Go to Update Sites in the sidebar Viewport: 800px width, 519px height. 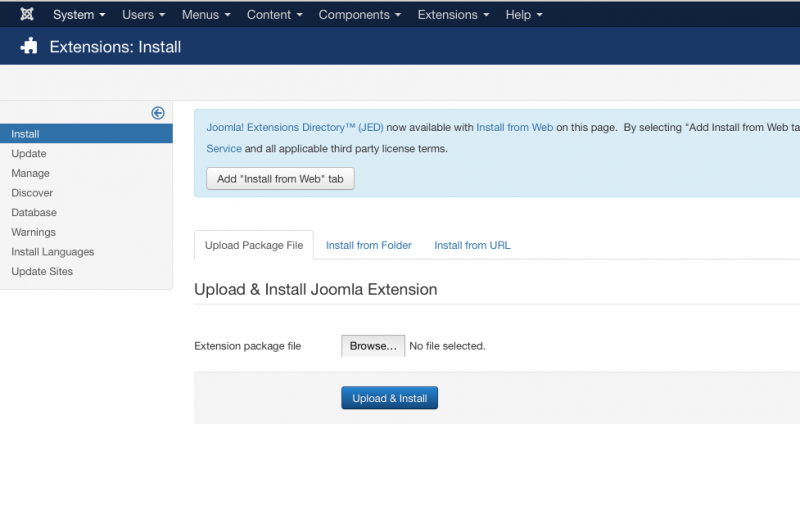point(42,271)
